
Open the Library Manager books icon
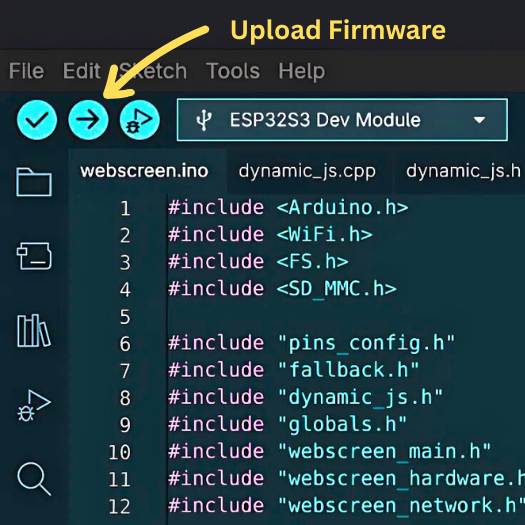[x=34, y=330]
